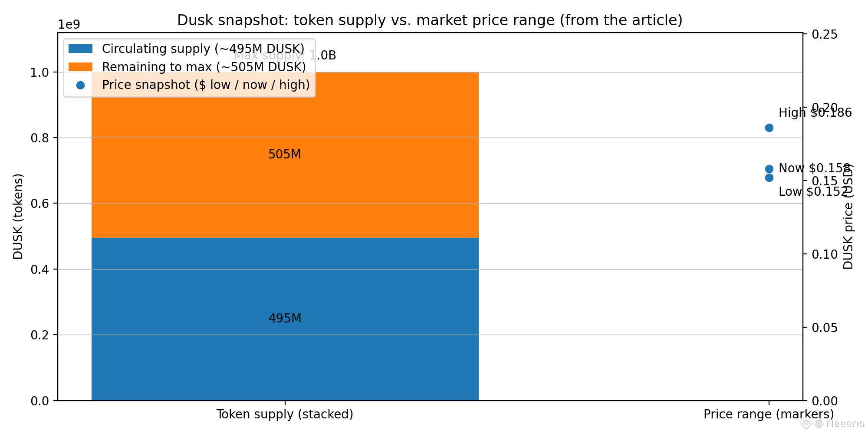The width and height of the screenshot is (868, 434).
Task: Click the "DUSK price (USD)" right axis title
Action: click(848, 217)
